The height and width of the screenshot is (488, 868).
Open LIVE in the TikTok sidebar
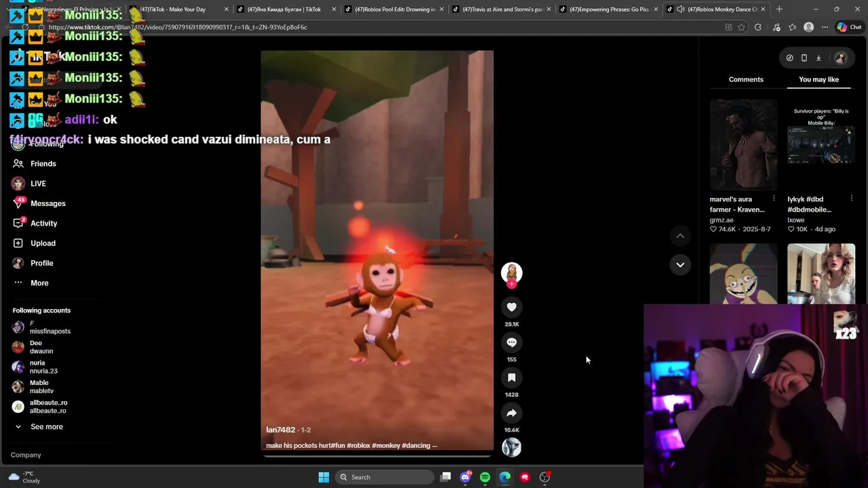[x=38, y=183]
